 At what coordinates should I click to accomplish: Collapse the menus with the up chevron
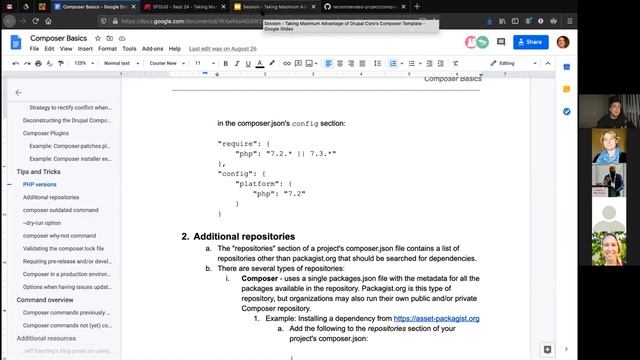click(x=548, y=63)
